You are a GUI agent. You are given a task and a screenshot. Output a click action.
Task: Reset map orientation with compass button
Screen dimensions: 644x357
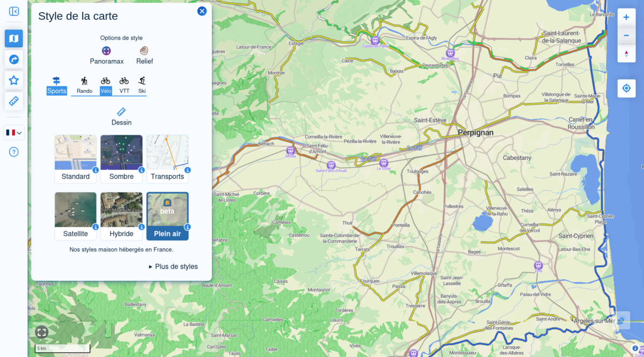click(x=626, y=54)
